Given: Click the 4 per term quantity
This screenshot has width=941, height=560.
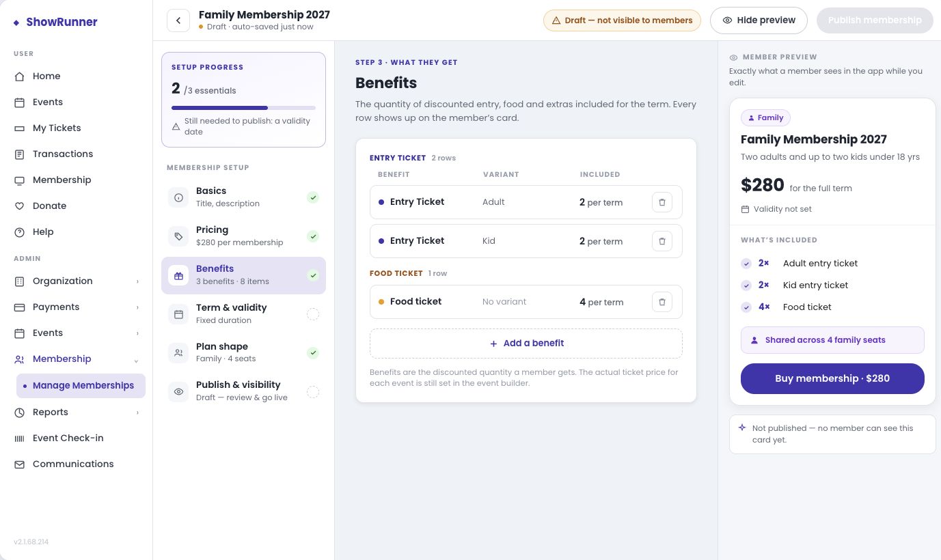Looking at the screenshot, I should pos(601,302).
